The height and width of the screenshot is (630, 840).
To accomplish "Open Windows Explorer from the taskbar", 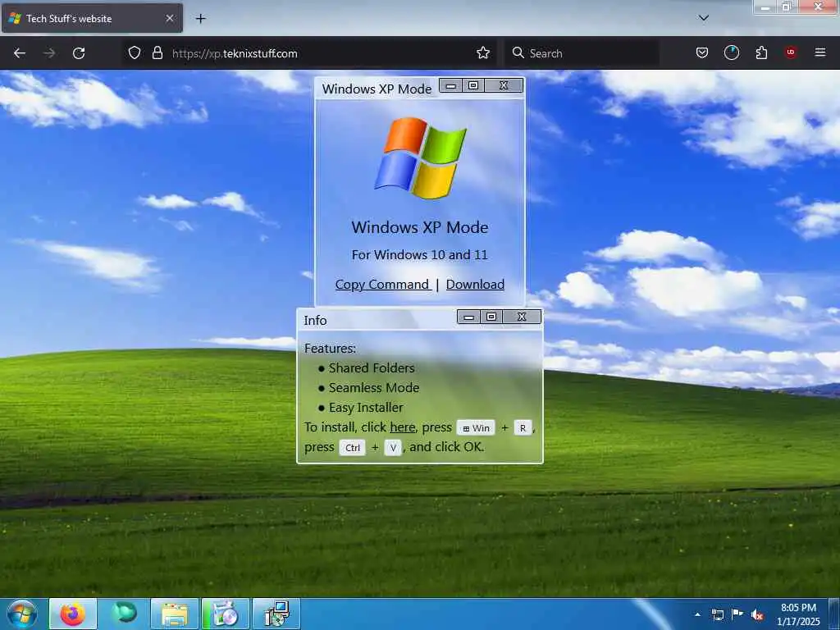I will tap(175, 614).
